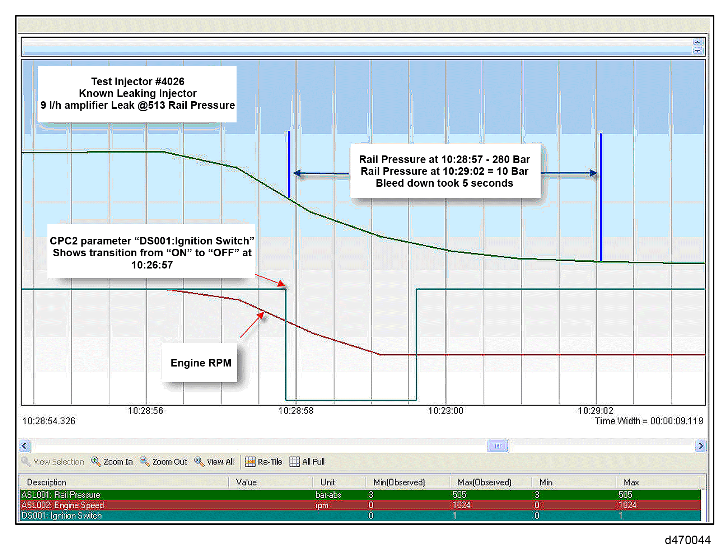Click the Value column header
Image resolution: width=728 pixels, height=560 pixels.
pos(246,482)
